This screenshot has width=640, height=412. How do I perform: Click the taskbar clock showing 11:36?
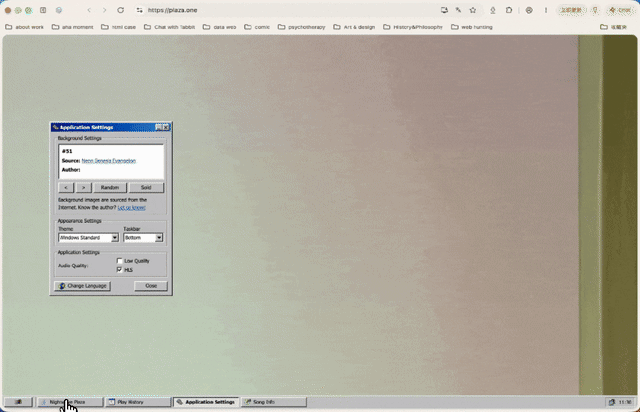pyautogui.click(x=625, y=402)
